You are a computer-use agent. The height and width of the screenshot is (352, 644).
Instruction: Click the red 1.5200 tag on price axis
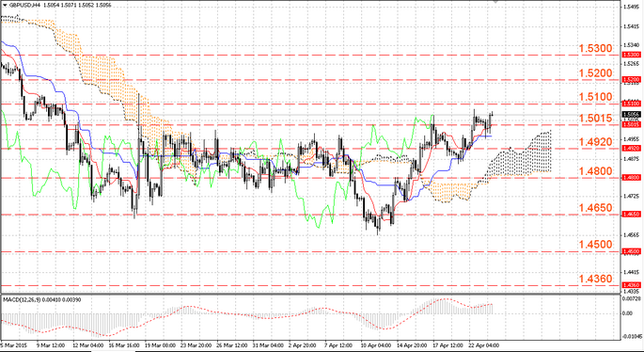click(x=631, y=79)
